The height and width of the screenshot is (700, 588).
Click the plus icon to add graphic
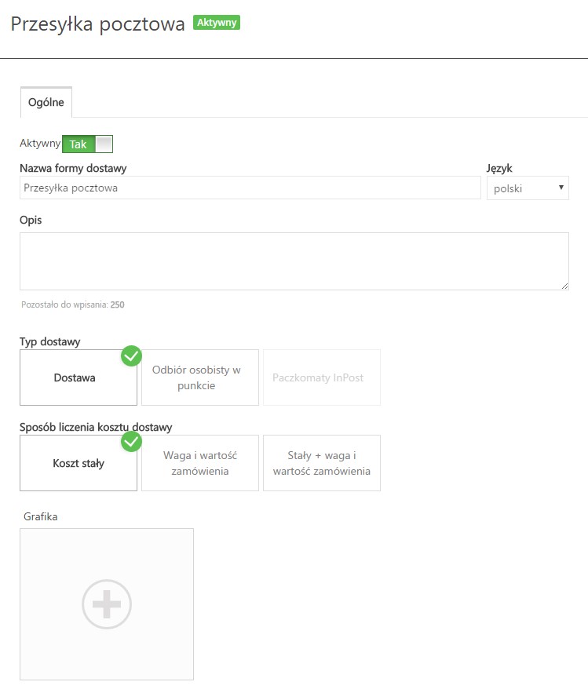click(x=107, y=604)
